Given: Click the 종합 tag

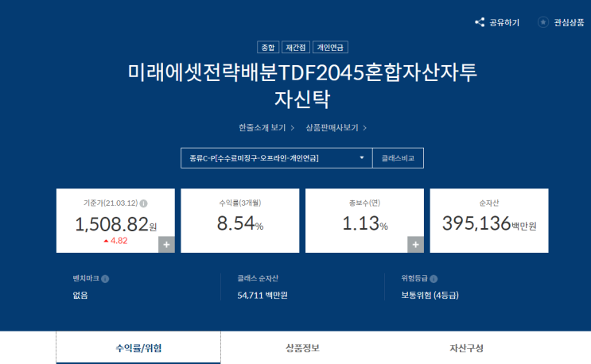Looking at the screenshot, I should point(268,47).
